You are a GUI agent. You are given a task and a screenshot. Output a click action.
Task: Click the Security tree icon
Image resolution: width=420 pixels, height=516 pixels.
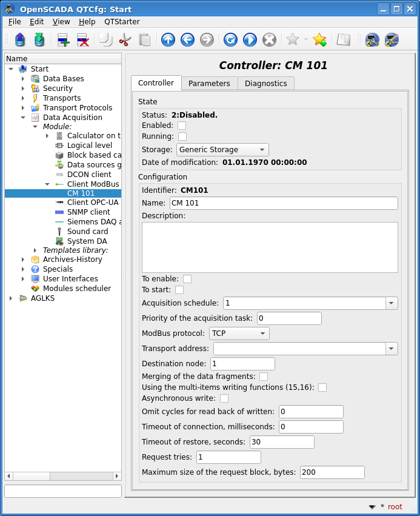35,88
